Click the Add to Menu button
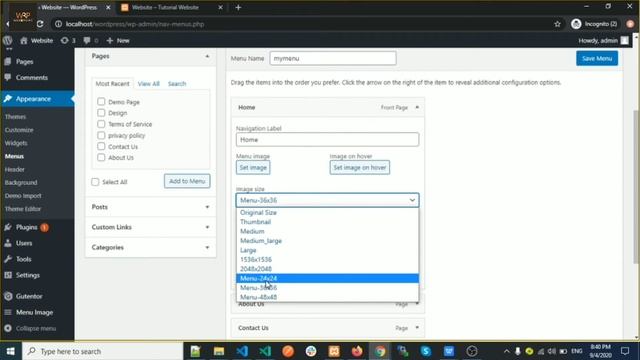The height and width of the screenshot is (360, 640). click(187, 181)
